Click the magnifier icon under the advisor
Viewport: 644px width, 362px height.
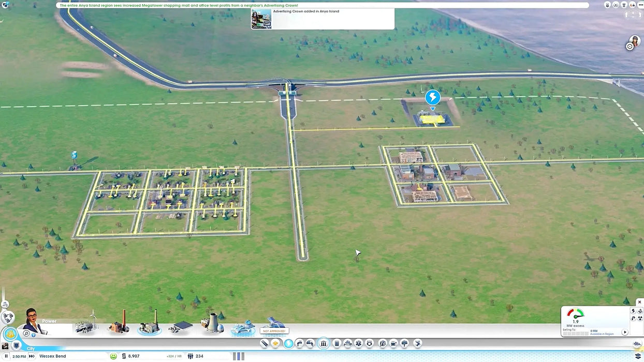pos(26,334)
